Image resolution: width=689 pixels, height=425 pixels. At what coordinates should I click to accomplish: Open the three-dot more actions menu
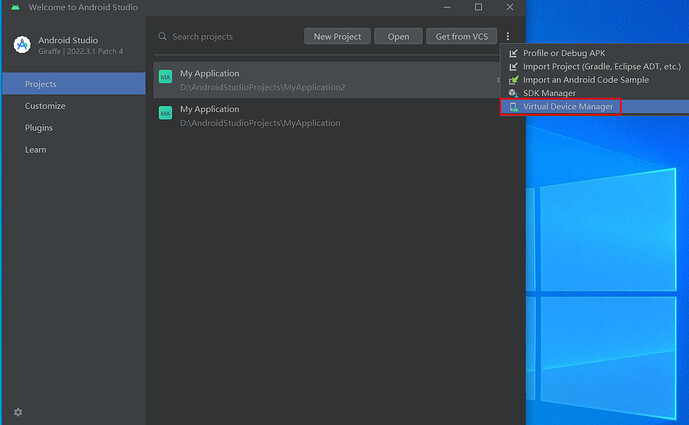[508, 36]
